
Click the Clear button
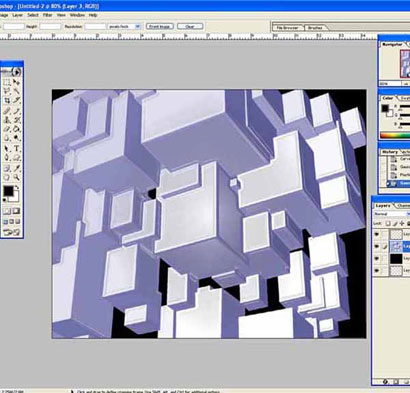[x=190, y=26]
